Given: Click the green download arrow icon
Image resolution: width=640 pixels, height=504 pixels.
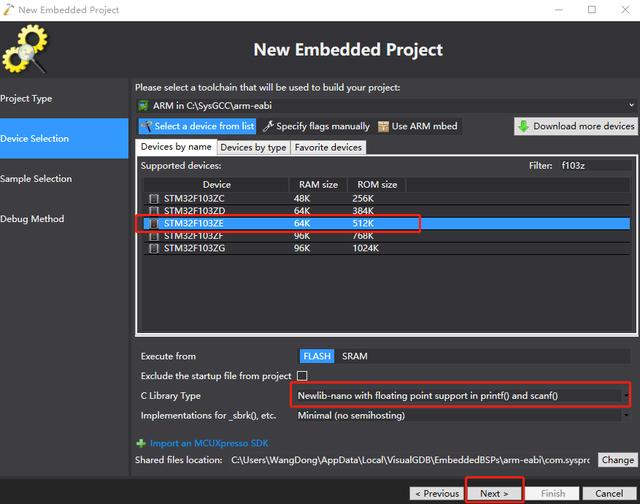Looking at the screenshot, I should tap(523, 127).
